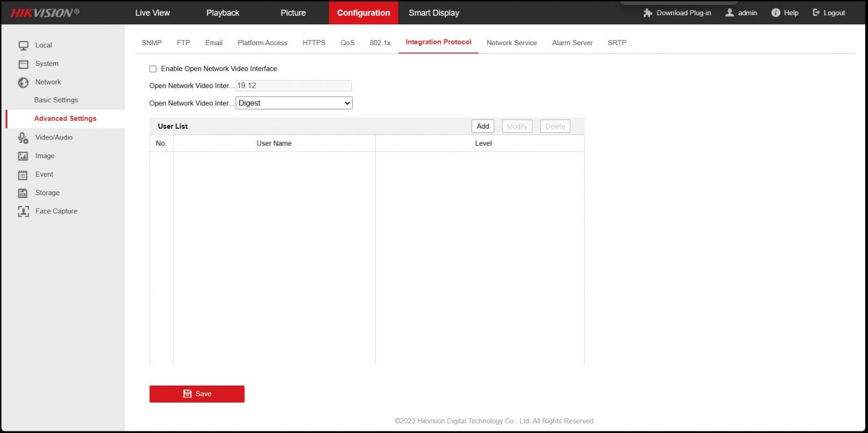
Task: Open the Face Capture settings section
Action: coord(56,211)
